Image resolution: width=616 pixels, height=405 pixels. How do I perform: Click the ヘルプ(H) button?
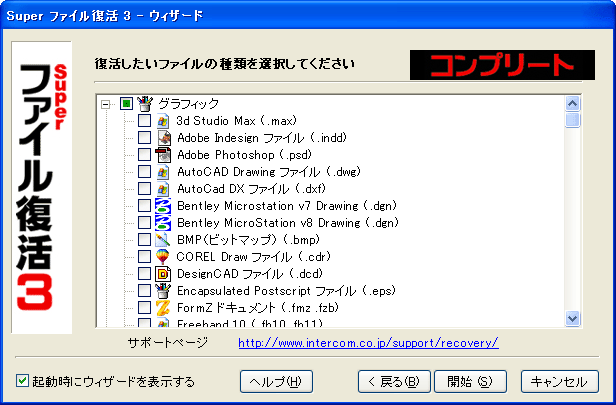pos(276,381)
